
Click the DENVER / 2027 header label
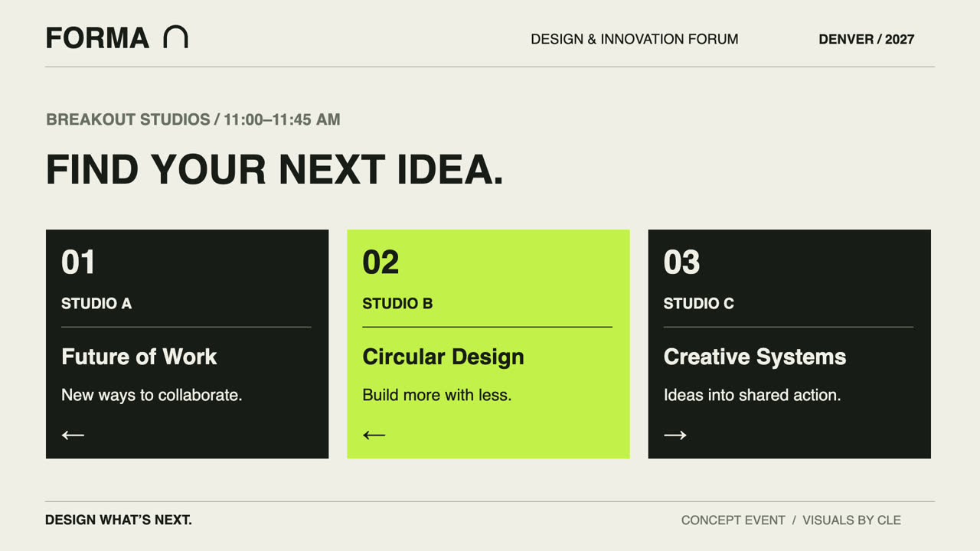coord(867,39)
